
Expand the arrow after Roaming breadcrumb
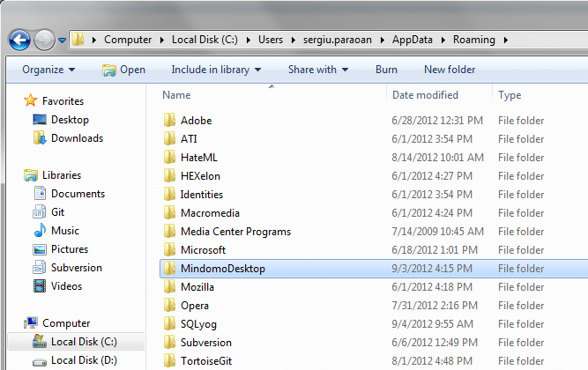point(506,40)
